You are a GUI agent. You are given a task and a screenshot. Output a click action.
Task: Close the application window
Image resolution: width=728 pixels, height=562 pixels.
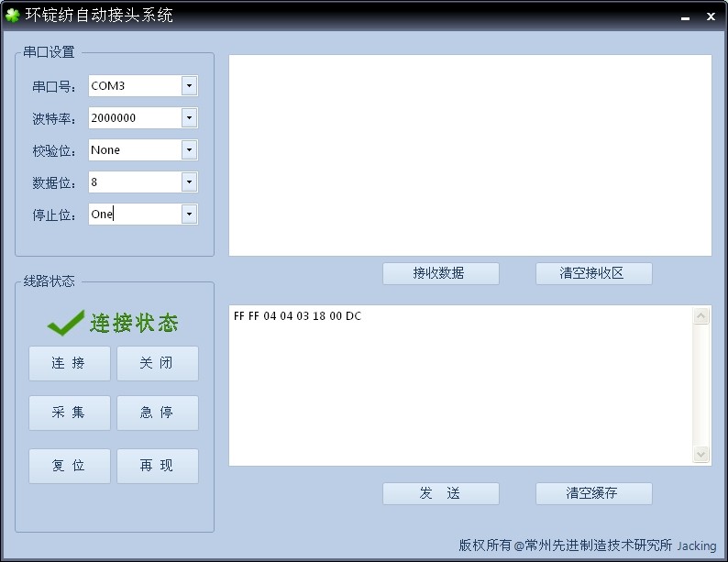pyautogui.click(x=711, y=17)
